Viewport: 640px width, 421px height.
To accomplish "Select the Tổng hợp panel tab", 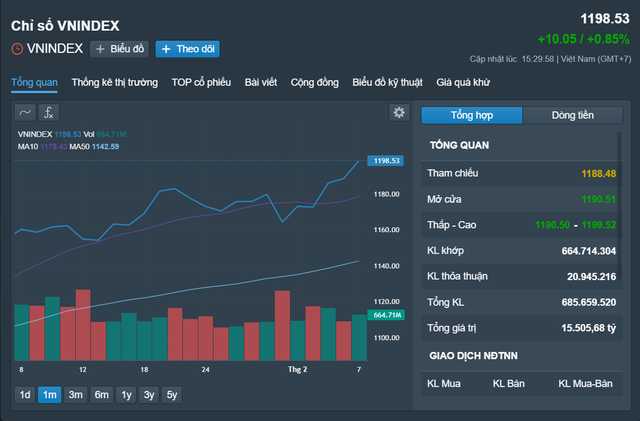I will point(471,115).
